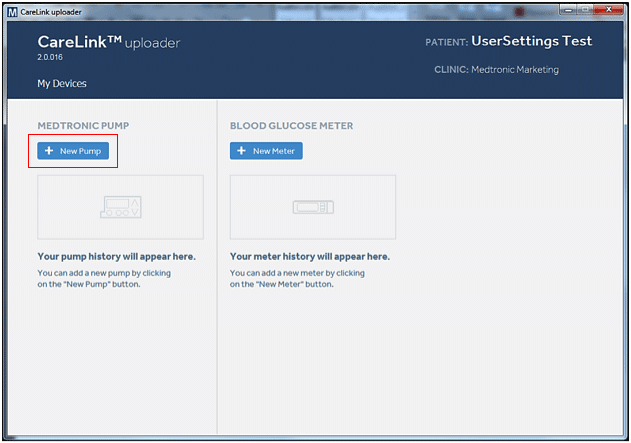Click the 'You can add a new pump' hint

[x=104, y=278]
